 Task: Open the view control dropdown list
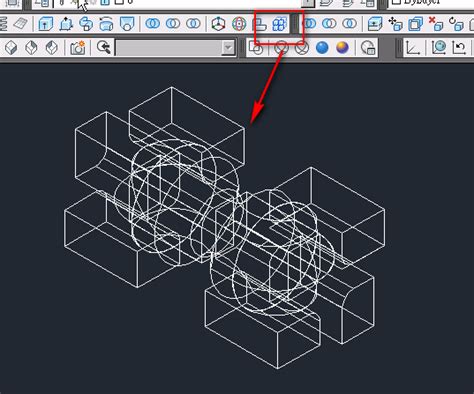tap(228, 48)
